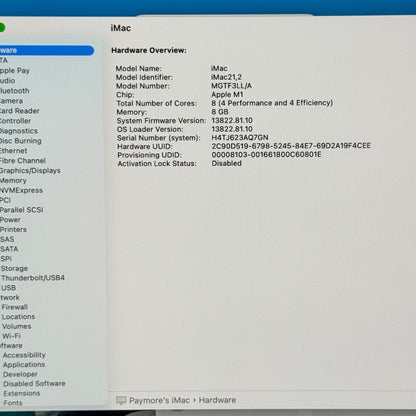Select the highlighted Hardware category row
This screenshot has height=416, width=416.
(x=47, y=50)
